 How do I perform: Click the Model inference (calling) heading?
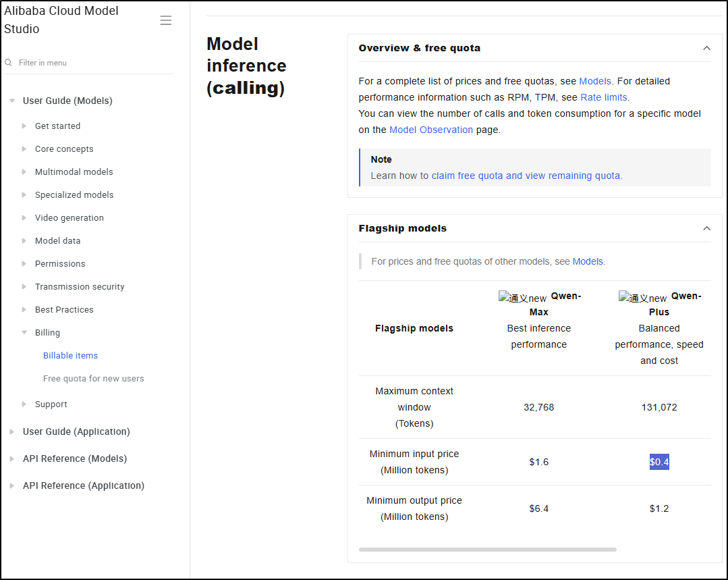(246, 66)
